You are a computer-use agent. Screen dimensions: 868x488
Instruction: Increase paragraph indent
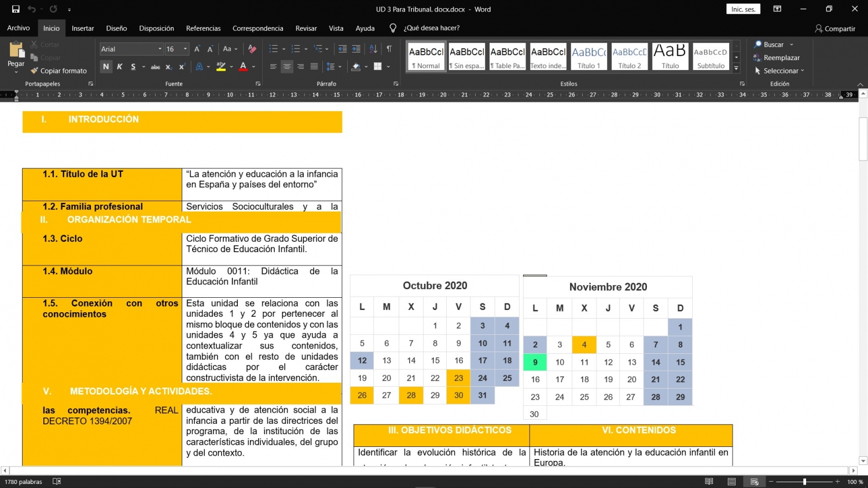coord(356,49)
